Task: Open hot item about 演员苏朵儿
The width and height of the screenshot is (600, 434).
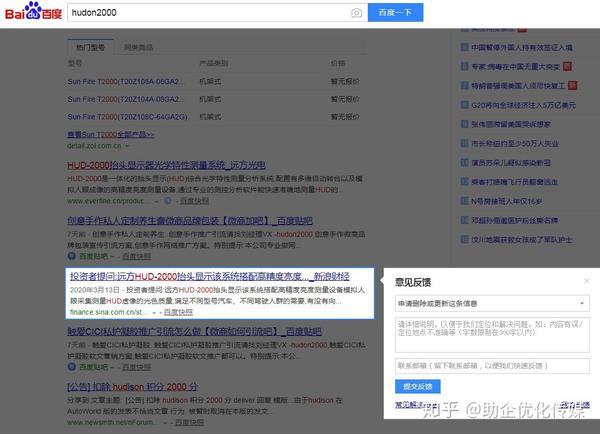Action: 511,163
